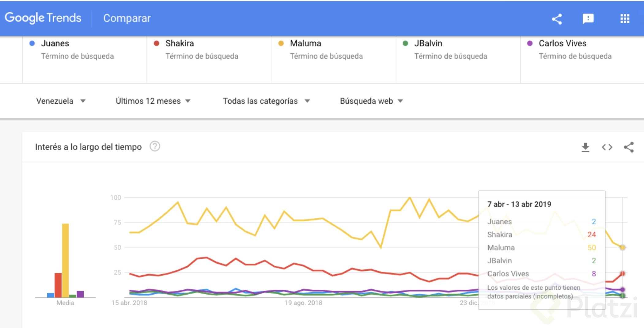Open the send feedback icon in header
This screenshot has height=328, width=644.
point(588,19)
